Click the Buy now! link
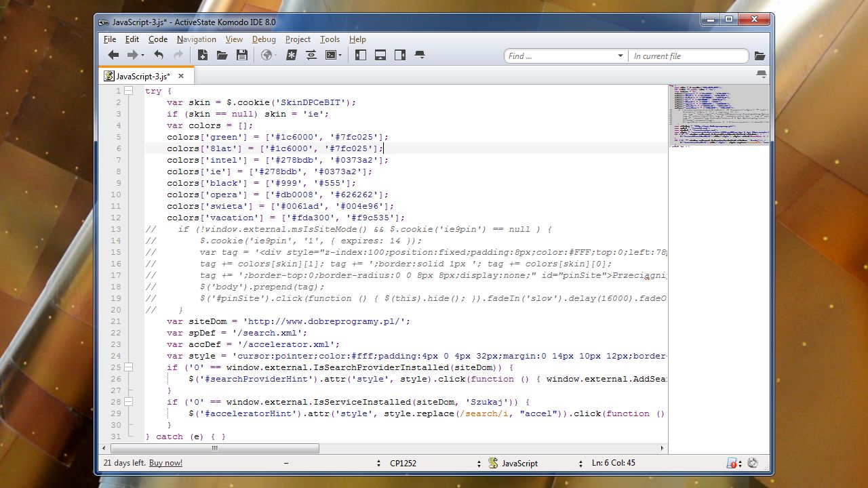Viewport: 868px width, 488px height. tap(165, 463)
